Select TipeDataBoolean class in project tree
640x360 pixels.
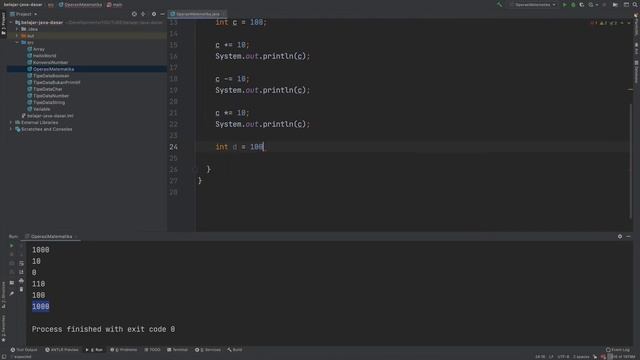[48, 76]
